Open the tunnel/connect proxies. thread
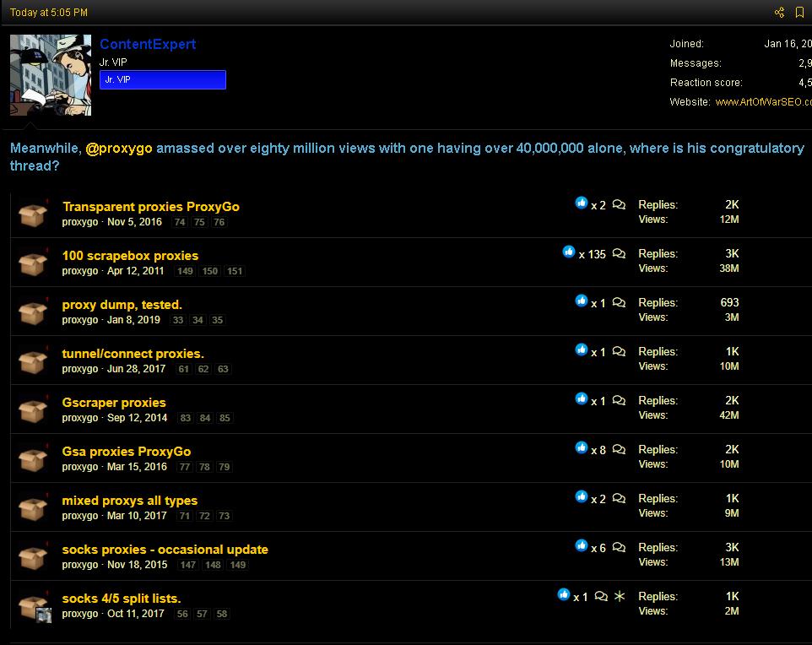 coord(133,354)
